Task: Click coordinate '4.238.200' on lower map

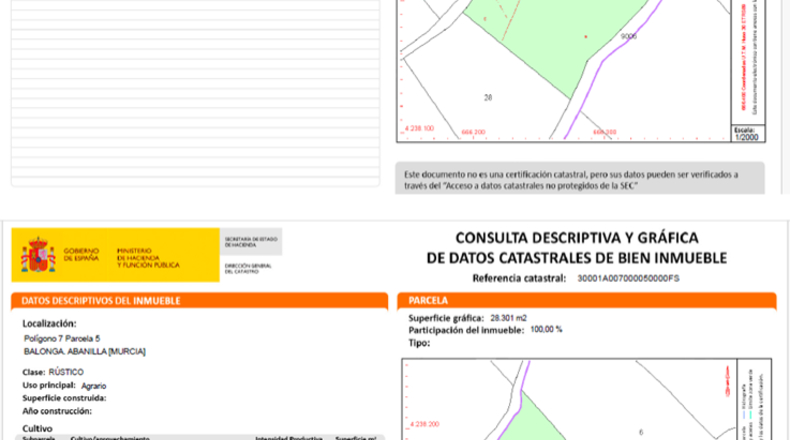Action: [x=424, y=424]
